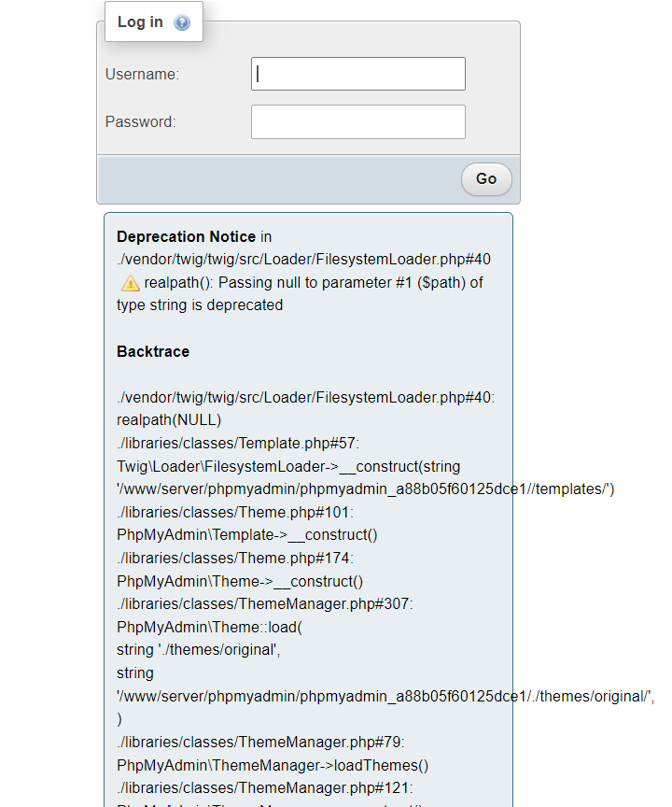The image size is (672, 807).
Task: Click the string './themes/original', argument line
Action: pyautogui.click(x=198, y=650)
